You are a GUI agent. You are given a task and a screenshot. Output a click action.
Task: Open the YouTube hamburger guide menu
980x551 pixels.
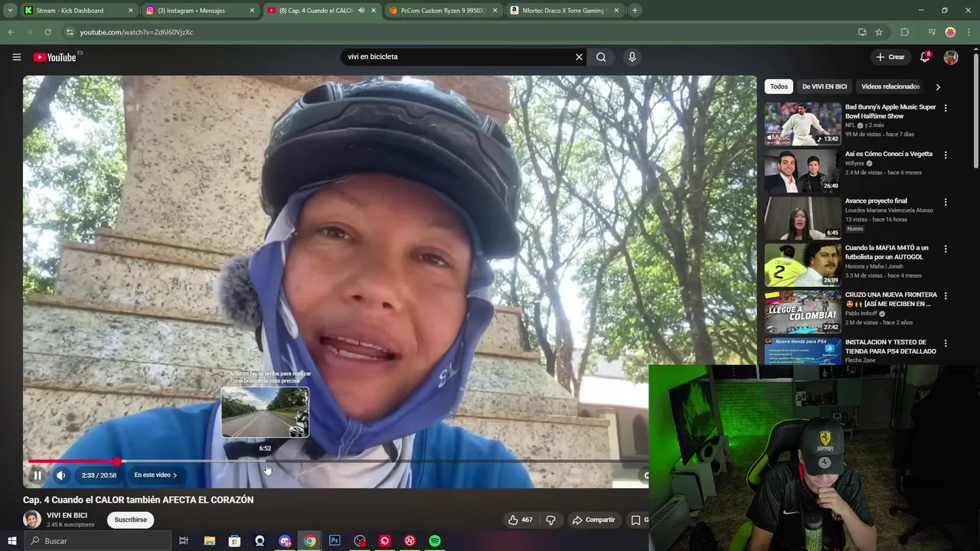pyautogui.click(x=16, y=57)
